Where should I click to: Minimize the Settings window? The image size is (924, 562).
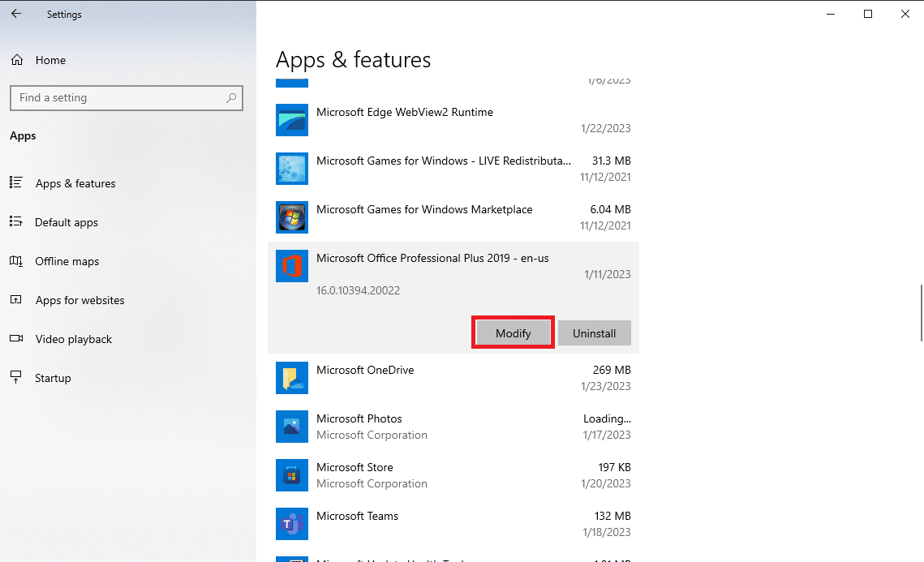click(x=831, y=14)
